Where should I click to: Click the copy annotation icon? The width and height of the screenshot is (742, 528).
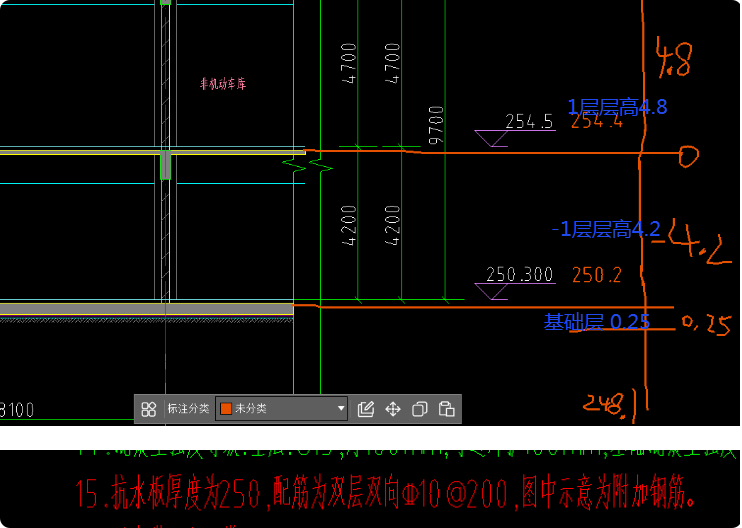(420, 409)
